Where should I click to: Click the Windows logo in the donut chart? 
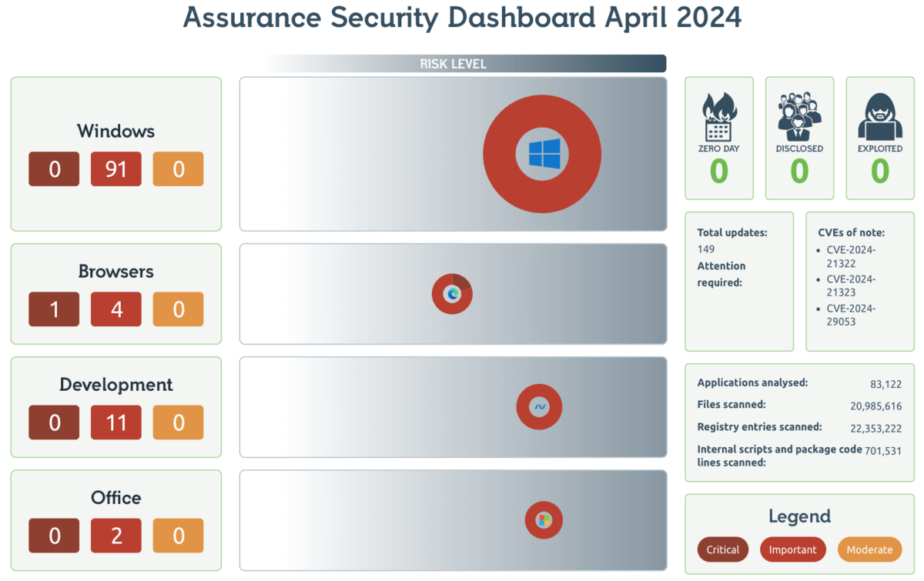pos(543,154)
